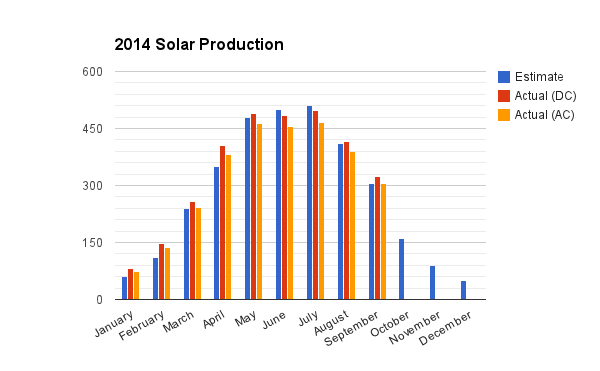Select July's red Actual (DC) bar
Image resolution: width=600 pixels, height=371 pixels.
pyautogui.click(x=316, y=205)
